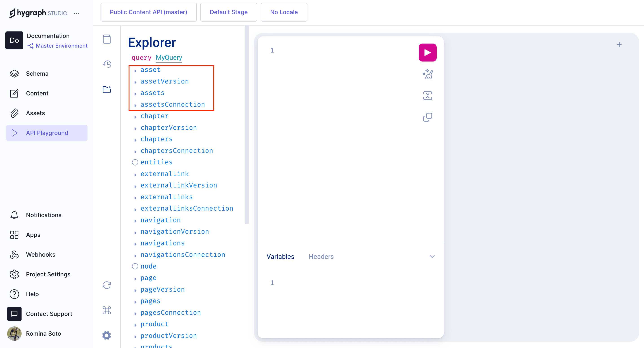The image size is (644, 348).
Task: Open playground settings gear icon
Action: [x=107, y=335]
